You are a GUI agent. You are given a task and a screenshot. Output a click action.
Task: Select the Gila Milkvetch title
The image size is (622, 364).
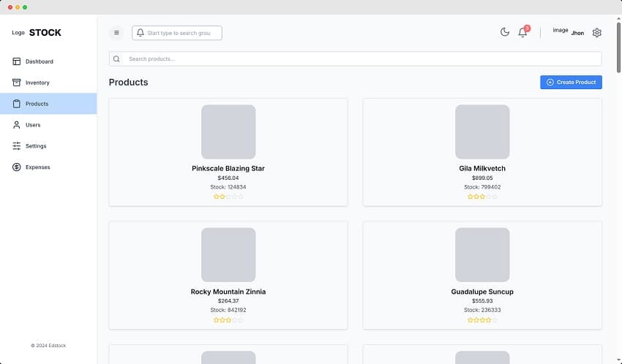click(482, 168)
